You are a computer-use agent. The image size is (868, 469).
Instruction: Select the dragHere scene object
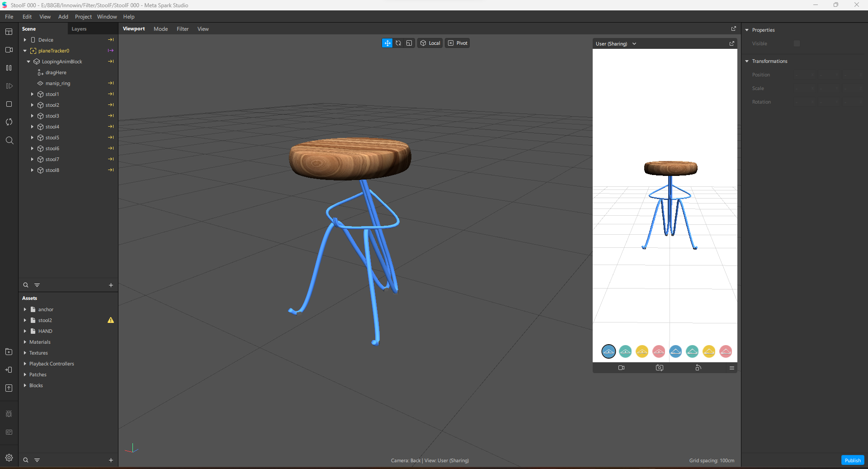click(x=56, y=72)
